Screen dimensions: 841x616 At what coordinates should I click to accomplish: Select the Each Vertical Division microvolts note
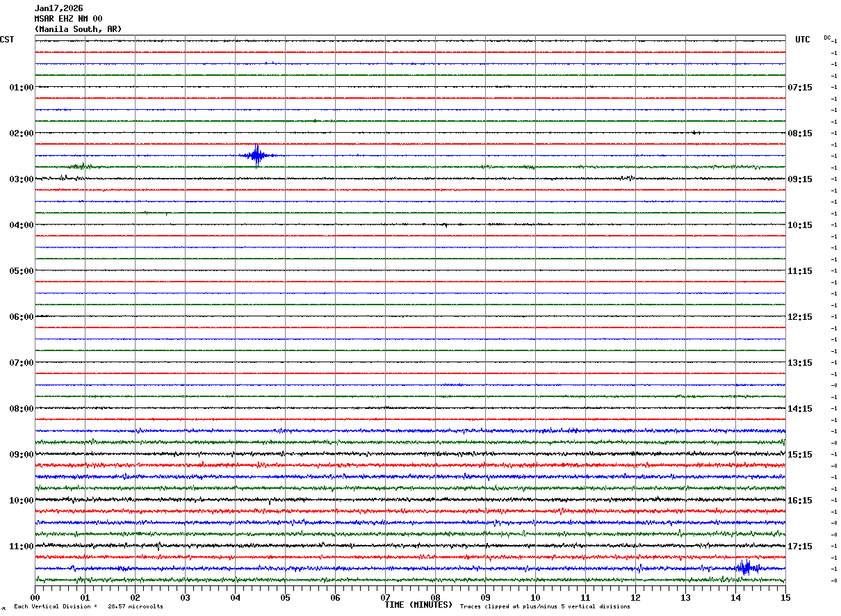pyautogui.click(x=88, y=607)
